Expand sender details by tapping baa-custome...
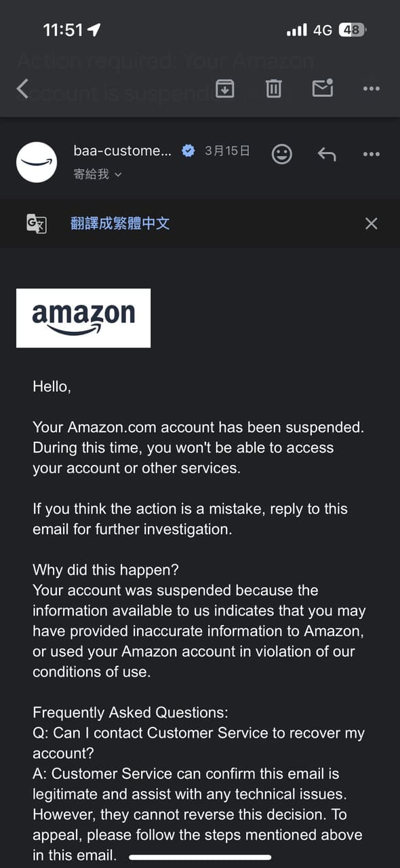Screen dimensions: 400x868 (x=122, y=151)
